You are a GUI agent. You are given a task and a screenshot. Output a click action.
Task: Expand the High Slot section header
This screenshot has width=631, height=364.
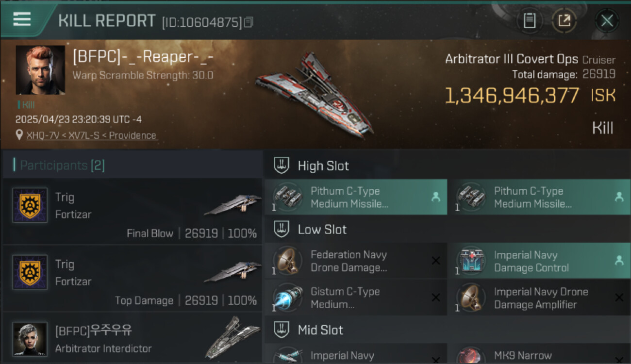click(447, 165)
